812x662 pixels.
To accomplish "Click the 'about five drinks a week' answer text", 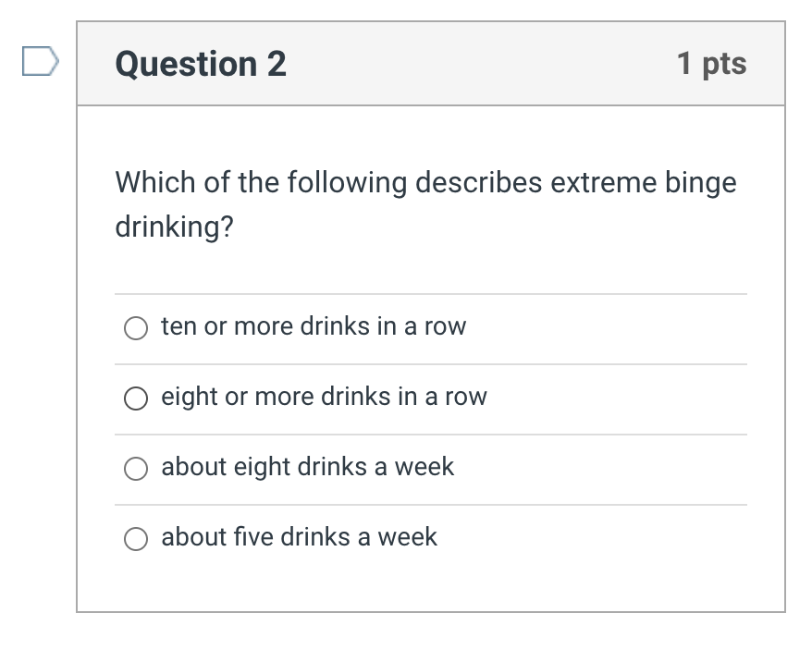I will tap(299, 537).
